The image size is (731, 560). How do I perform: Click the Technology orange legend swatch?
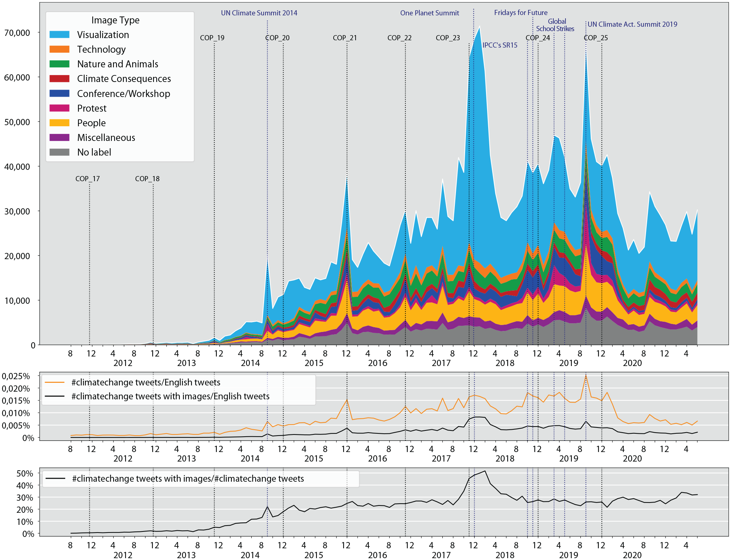click(x=59, y=49)
